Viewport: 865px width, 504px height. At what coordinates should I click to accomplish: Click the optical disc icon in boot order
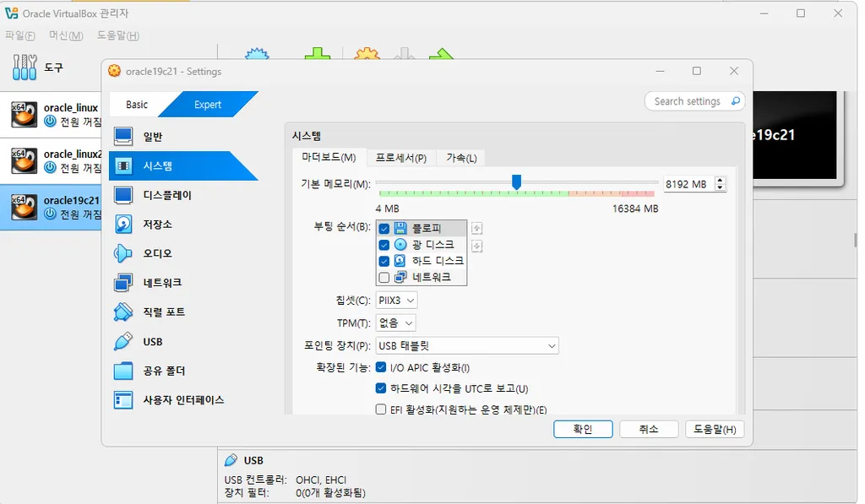click(x=400, y=244)
